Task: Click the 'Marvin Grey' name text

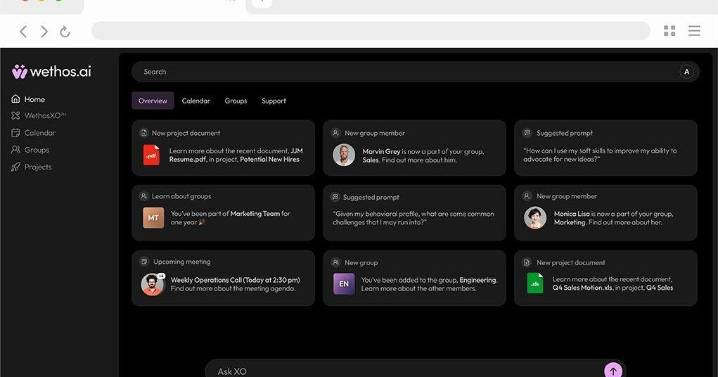Action: [x=381, y=151]
